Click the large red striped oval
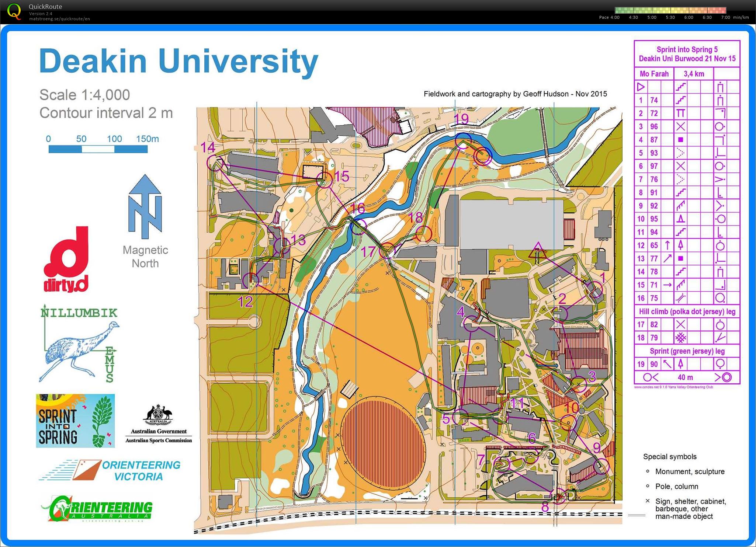 tap(384, 443)
